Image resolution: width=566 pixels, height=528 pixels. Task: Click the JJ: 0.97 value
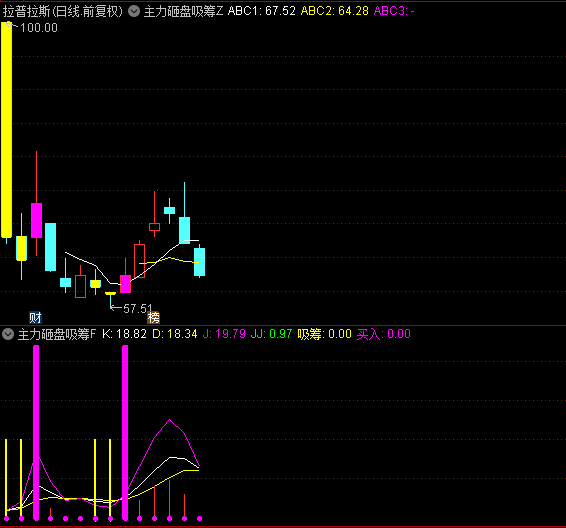[271, 334]
